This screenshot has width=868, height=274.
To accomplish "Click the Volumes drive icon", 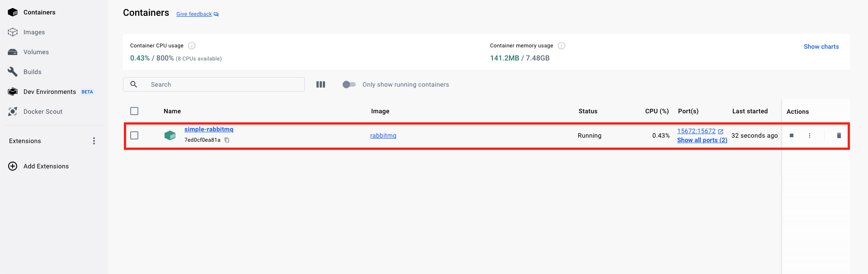I will pyautogui.click(x=13, y=52).
